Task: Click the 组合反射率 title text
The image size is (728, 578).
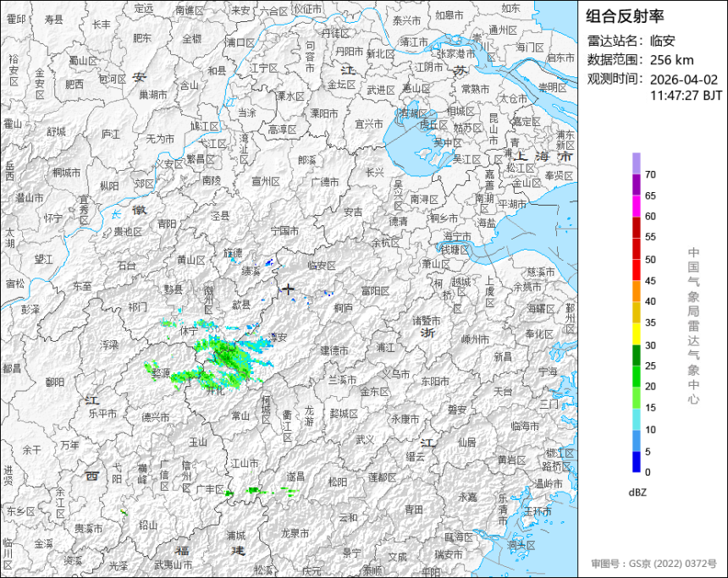Action: pyautogui.click(x=625, y=16)
